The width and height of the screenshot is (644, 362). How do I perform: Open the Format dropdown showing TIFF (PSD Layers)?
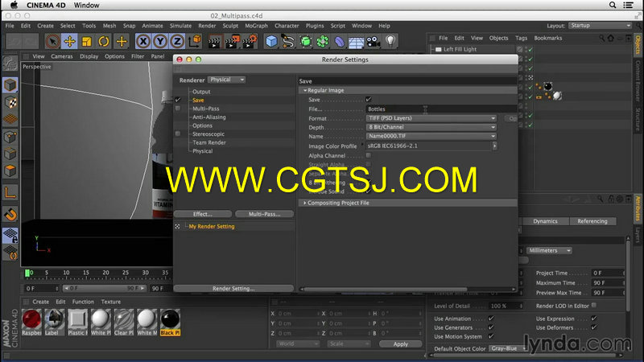(431, 118)
